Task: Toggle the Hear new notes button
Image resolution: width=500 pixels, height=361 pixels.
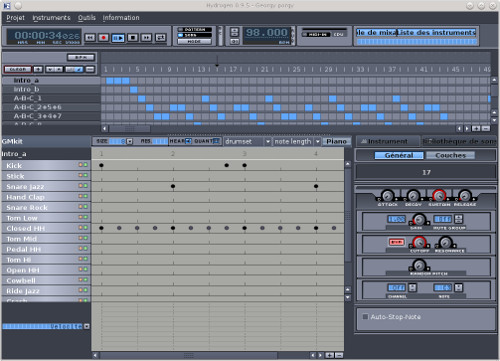Action: coord(180,141)
